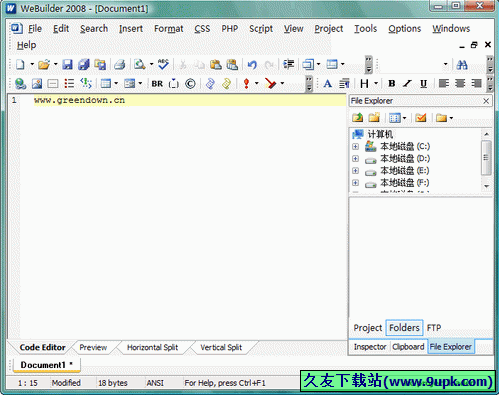Viewport: 499px width, 395px height.
Task: Close the File Explorer panel
Action: (x=486, y=101)
